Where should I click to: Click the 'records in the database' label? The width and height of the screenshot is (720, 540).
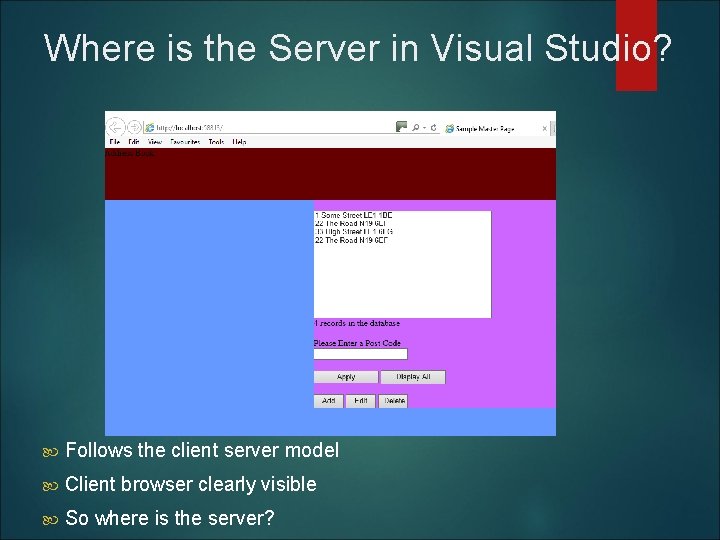click(357, 323)
